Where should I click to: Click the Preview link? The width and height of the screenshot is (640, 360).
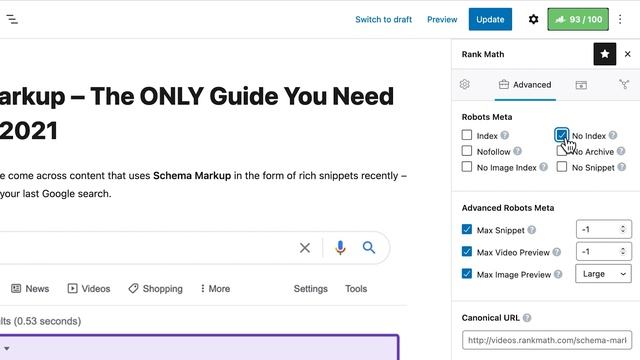point(442,19)
